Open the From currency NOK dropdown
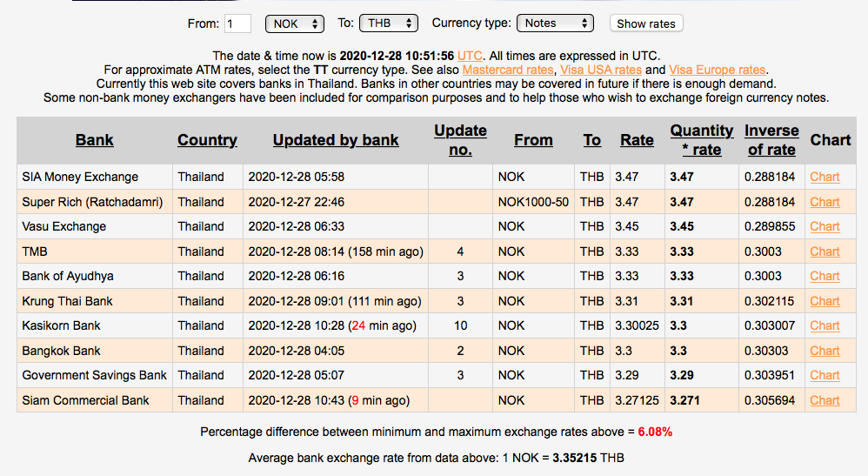The width and height of the screenshot is (868, 476). click(295, 23)
